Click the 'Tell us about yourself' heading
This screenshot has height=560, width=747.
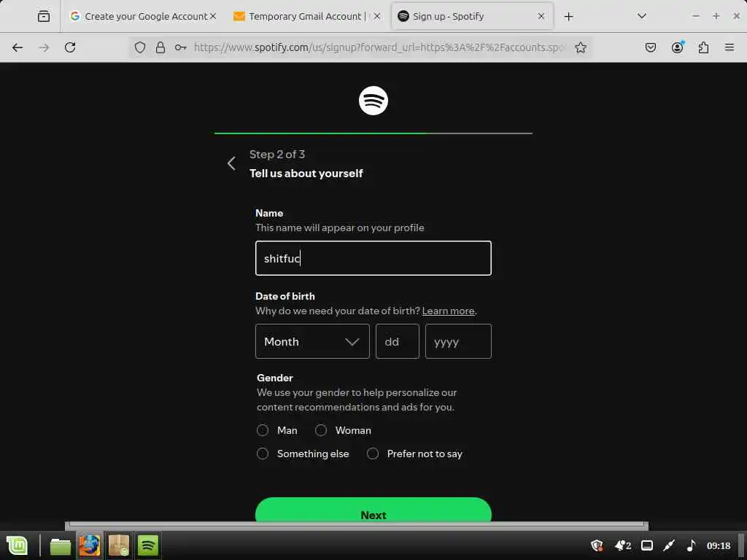(306, 174)
